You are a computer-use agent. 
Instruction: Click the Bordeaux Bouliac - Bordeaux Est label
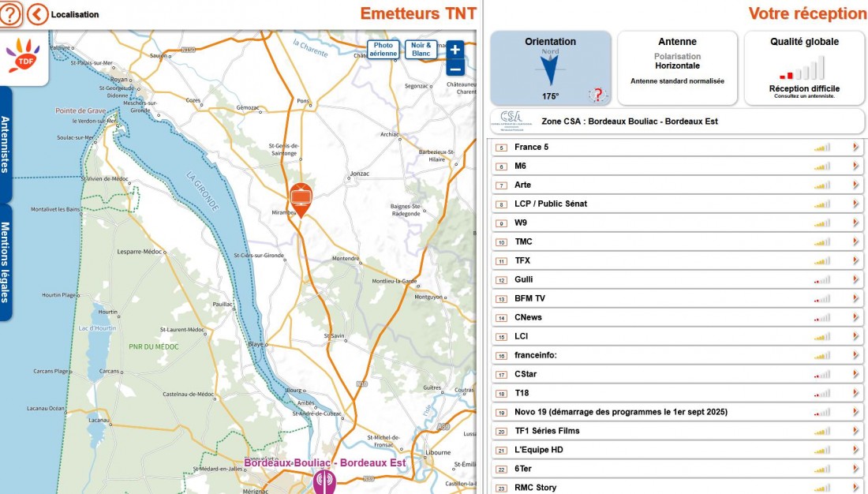tap(325, 462)
